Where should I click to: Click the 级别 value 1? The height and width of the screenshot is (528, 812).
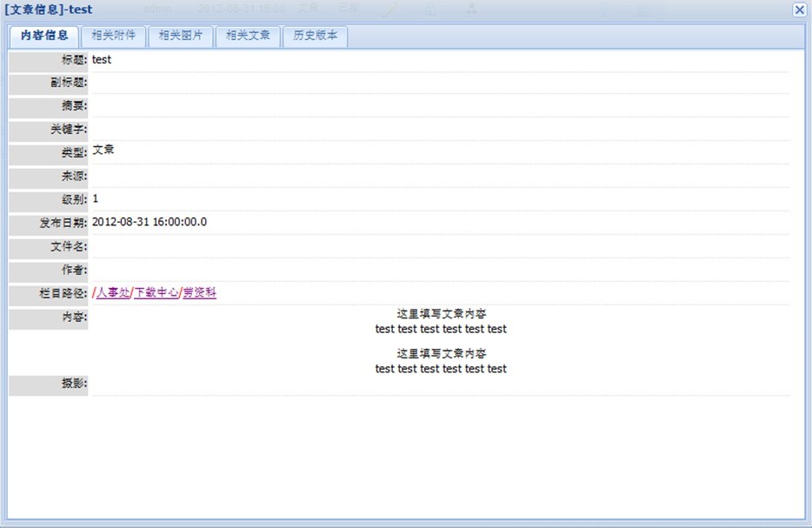click(x=96, y=199)
